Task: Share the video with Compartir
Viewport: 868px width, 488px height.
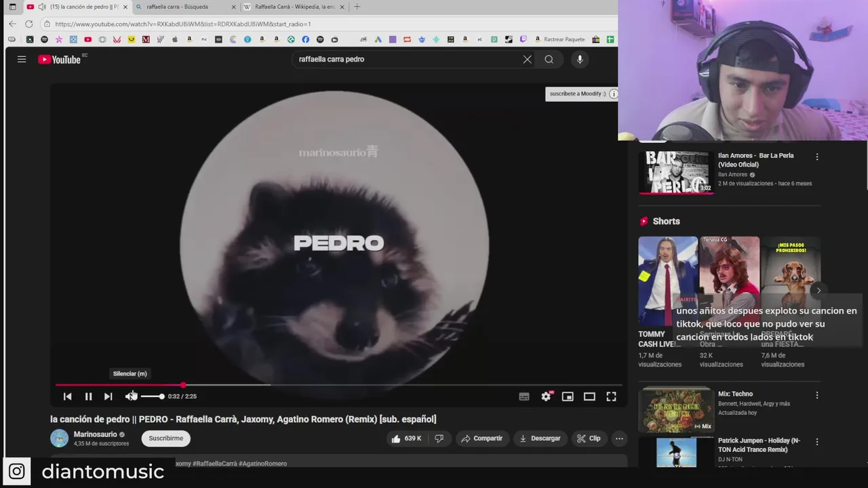Action: tap(481, 439)
